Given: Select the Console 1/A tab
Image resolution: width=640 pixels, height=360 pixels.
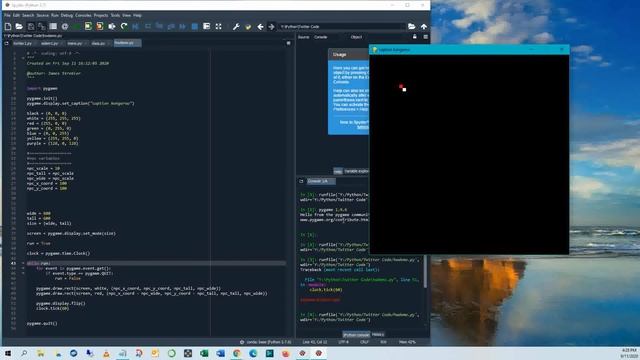Looking at the screenshot, I should [321, 181].
